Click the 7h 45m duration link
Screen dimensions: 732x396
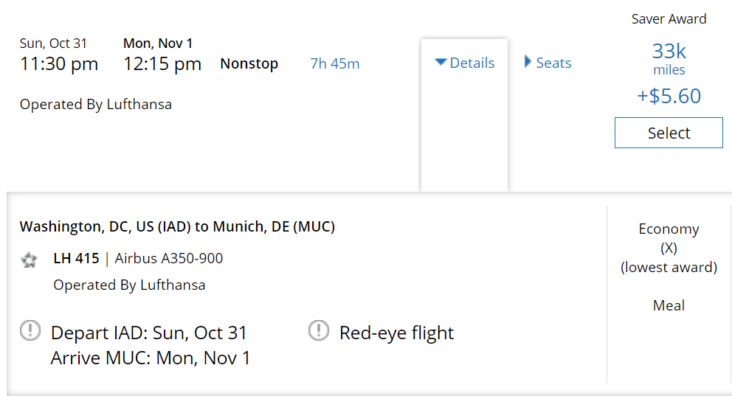pos(335,64)
